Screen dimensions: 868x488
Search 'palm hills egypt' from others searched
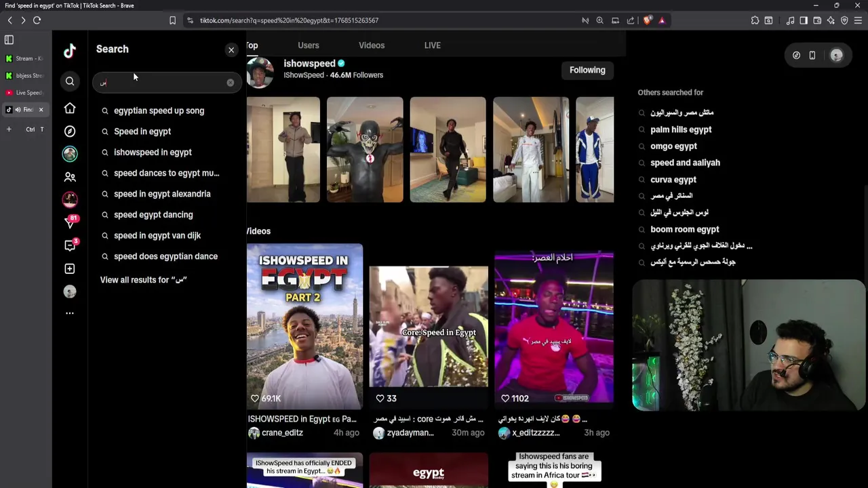681,129
